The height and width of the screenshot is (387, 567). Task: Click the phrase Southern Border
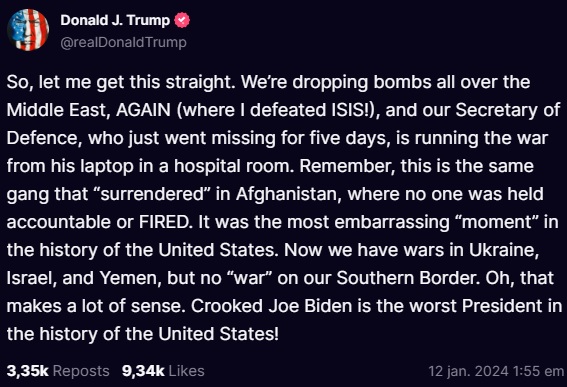[x=407, y=278]
